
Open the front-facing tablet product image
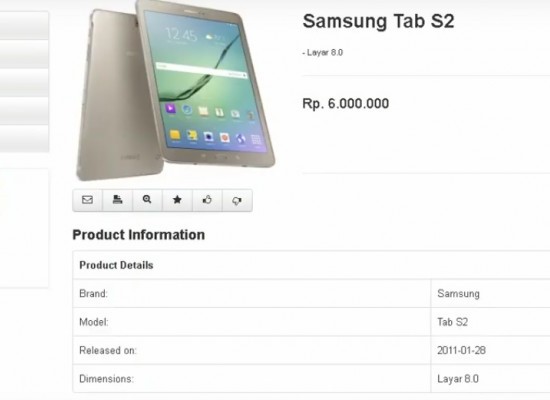coord(205,84)
